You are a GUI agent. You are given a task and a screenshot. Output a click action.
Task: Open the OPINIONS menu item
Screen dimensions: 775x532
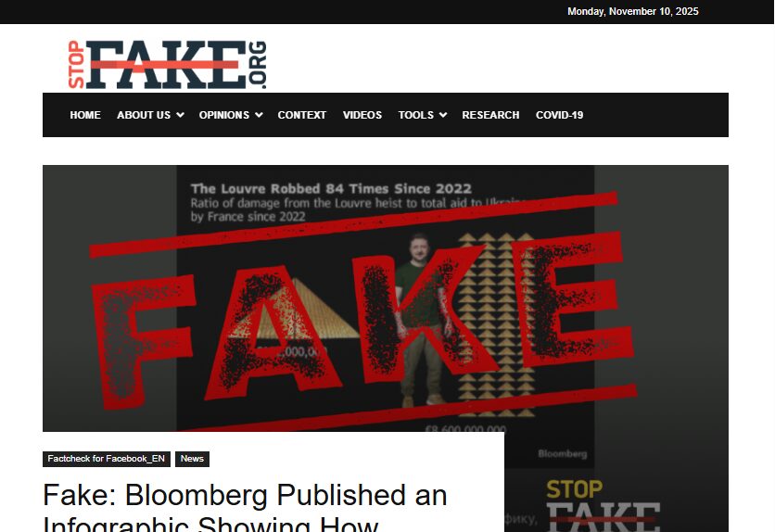[224, 115]
